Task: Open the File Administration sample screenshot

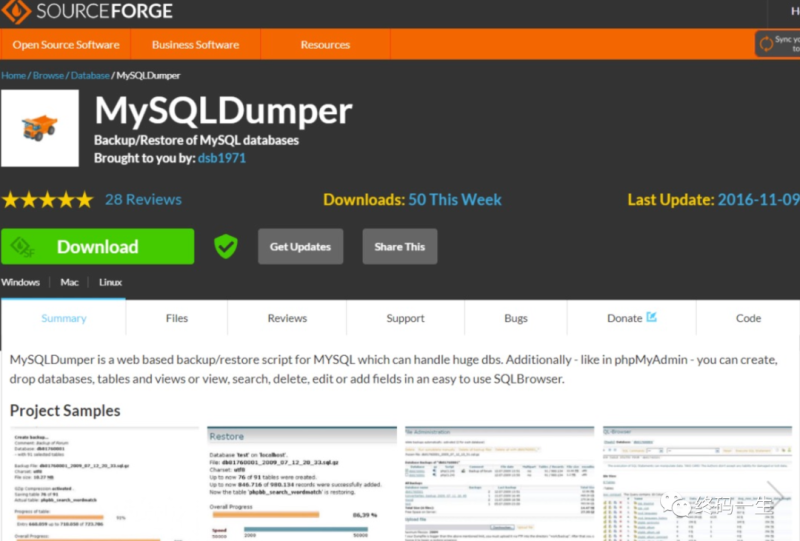Action: point(500,484)
